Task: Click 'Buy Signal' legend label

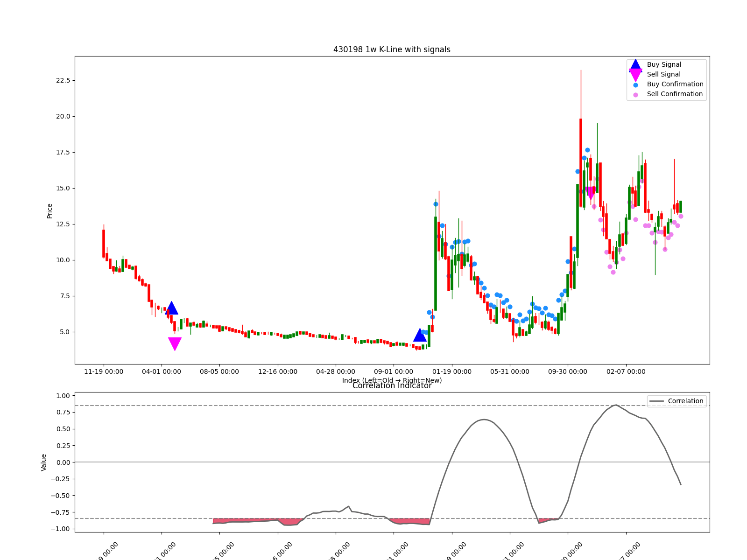Action: 664,65
